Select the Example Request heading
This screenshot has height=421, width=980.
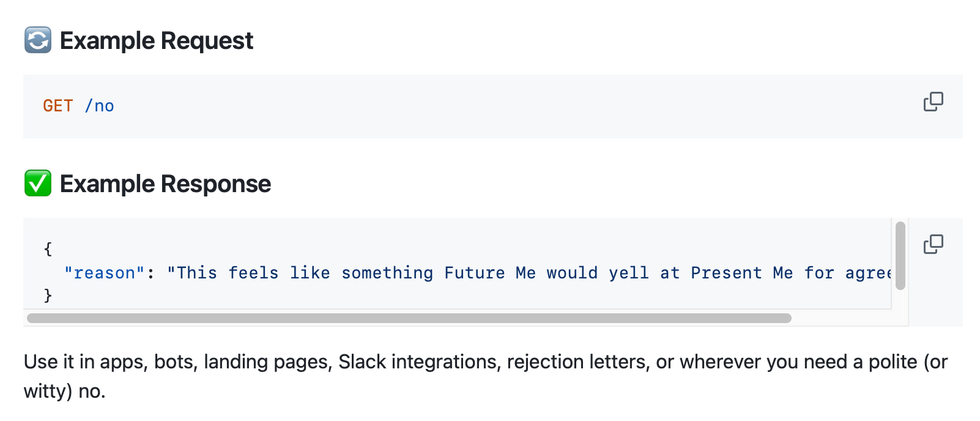click(157, 41)
